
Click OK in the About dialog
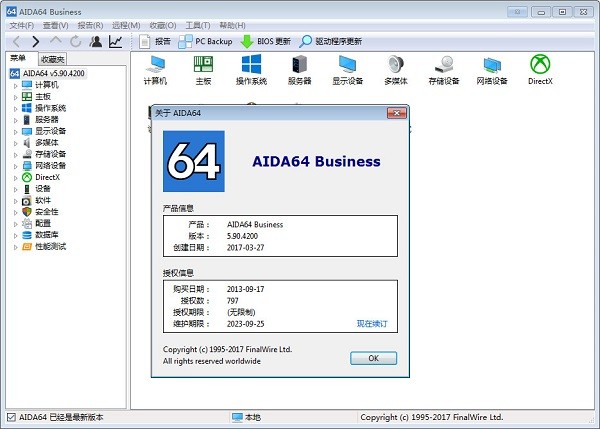(x=373, y=357)
